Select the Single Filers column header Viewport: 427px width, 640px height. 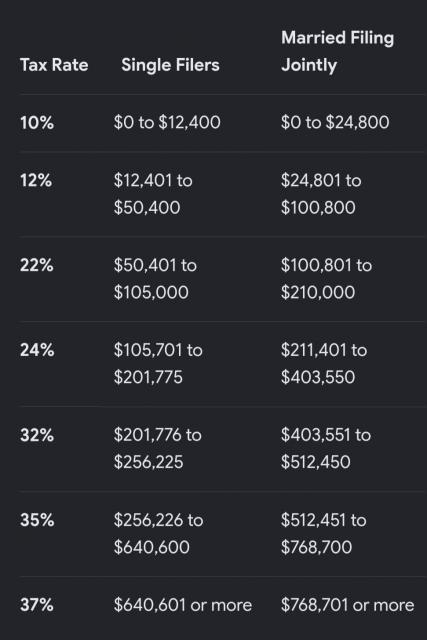pyautogui.click(x=170, y=65)
